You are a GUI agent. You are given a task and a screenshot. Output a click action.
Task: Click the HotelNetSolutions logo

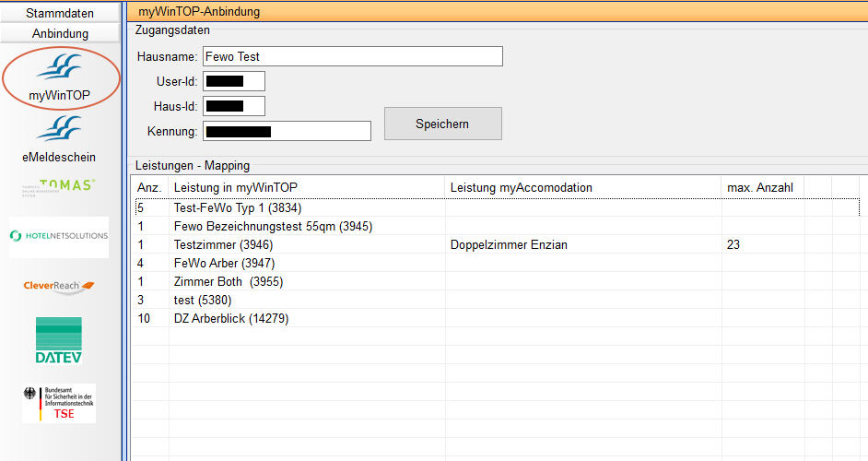coord(59,236)
